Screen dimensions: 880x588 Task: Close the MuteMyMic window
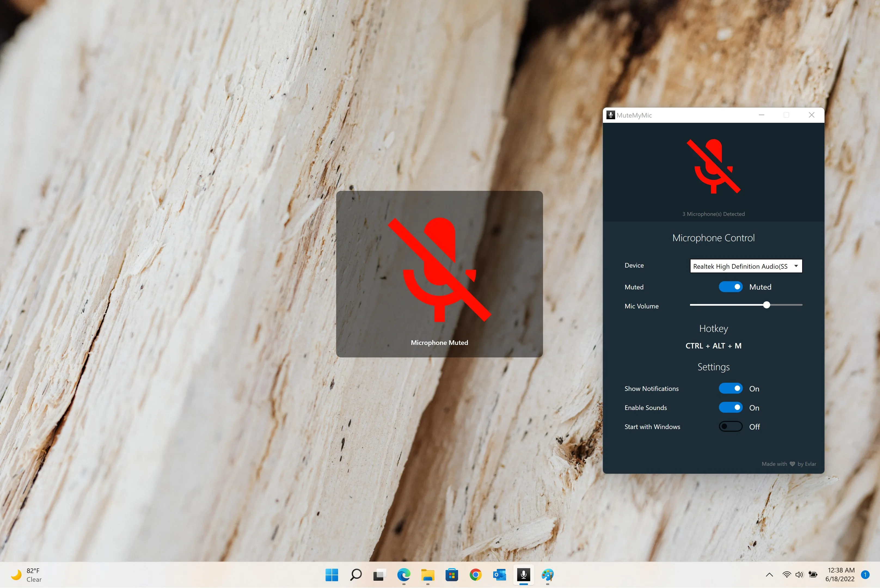point(811,115)
